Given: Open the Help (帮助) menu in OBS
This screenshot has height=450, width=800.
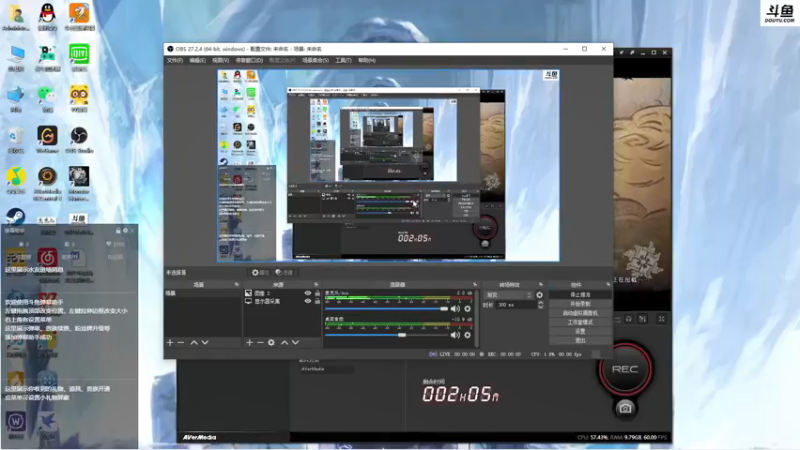Looking at the screenshot, I should click(366, 60).
